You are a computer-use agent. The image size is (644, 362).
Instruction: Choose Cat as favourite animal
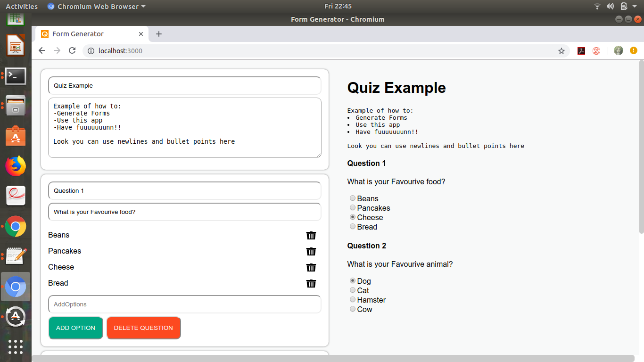352,290
